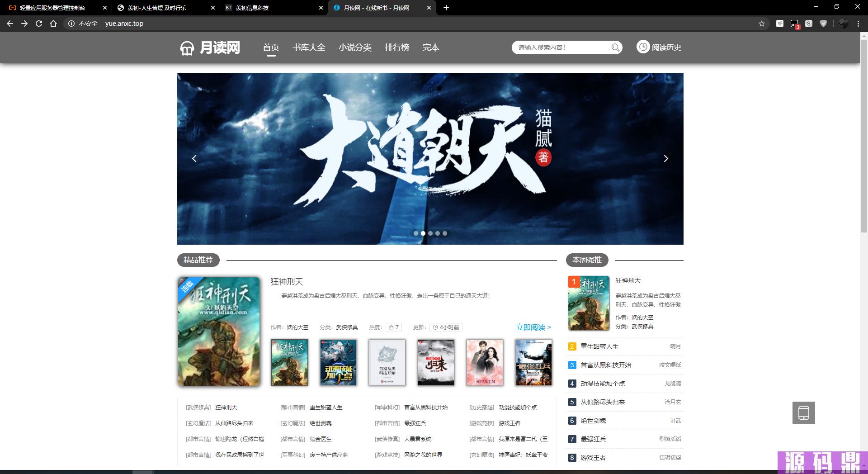Open rank 6 绝世剑魂 in weekly list
This screenshot has width=868, height=474.
click(593, 421)
